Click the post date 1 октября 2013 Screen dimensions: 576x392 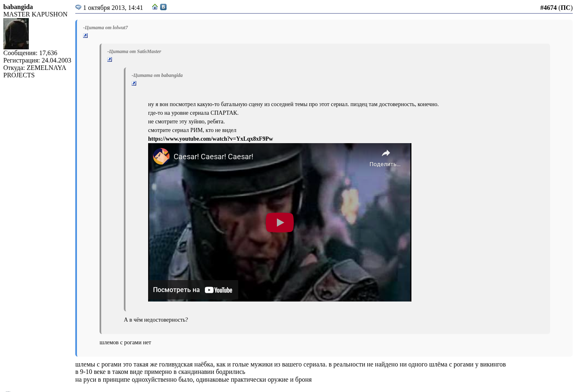click(x=113, y=8)
